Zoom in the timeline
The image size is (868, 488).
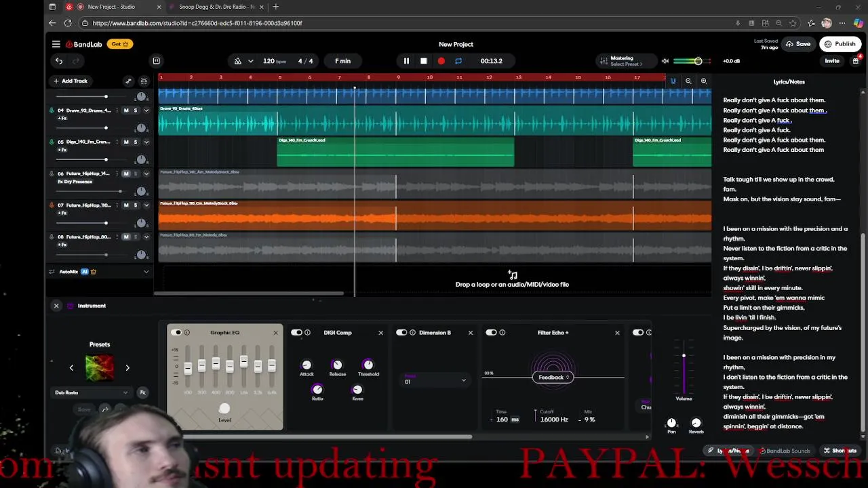tap(704, 81)
